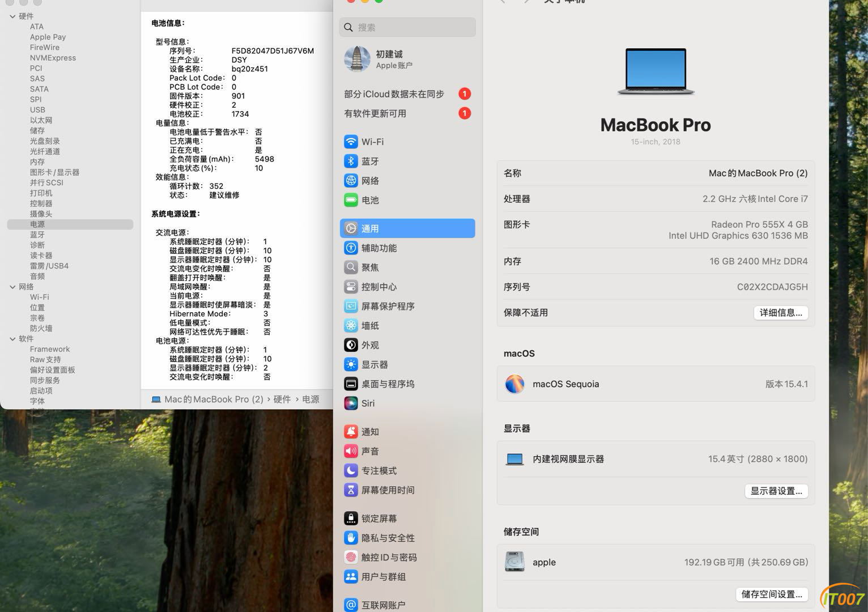
Task: Select USB in the hardware list
Action: coord(37,110)
